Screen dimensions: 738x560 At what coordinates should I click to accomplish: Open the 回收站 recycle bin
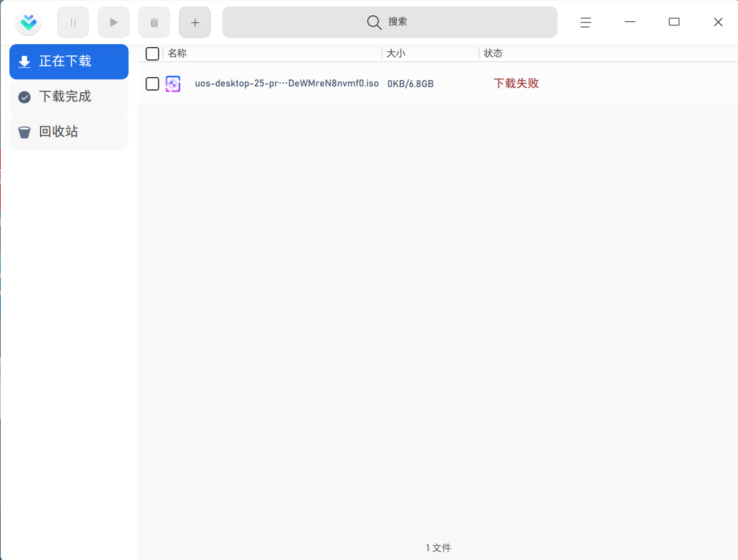69,132
